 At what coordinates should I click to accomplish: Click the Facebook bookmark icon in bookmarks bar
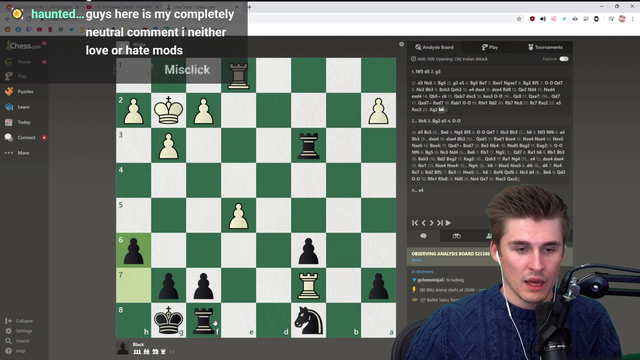pyautogui.click(x=18, y=29)
